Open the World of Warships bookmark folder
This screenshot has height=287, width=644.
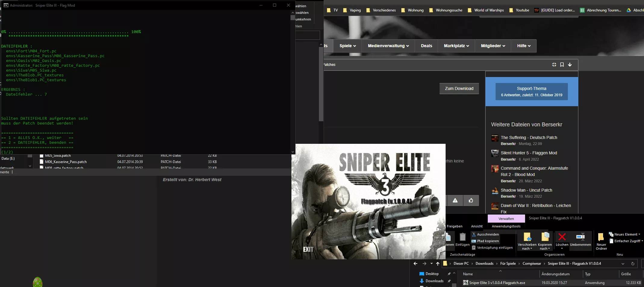pyautogui.click(x=486, y=10)
